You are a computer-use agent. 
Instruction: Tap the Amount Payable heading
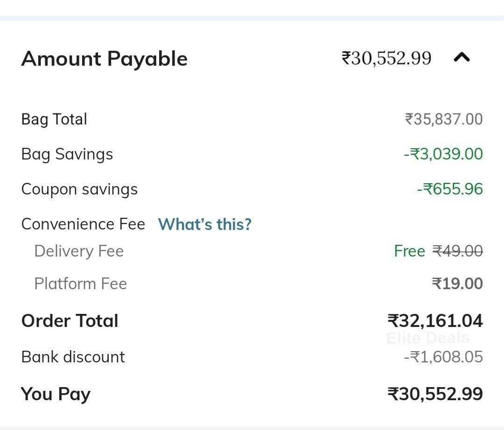tap(104, 59)
